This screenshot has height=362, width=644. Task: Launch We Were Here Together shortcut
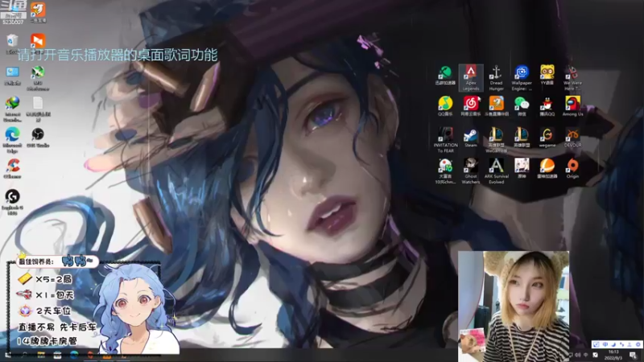572,78
